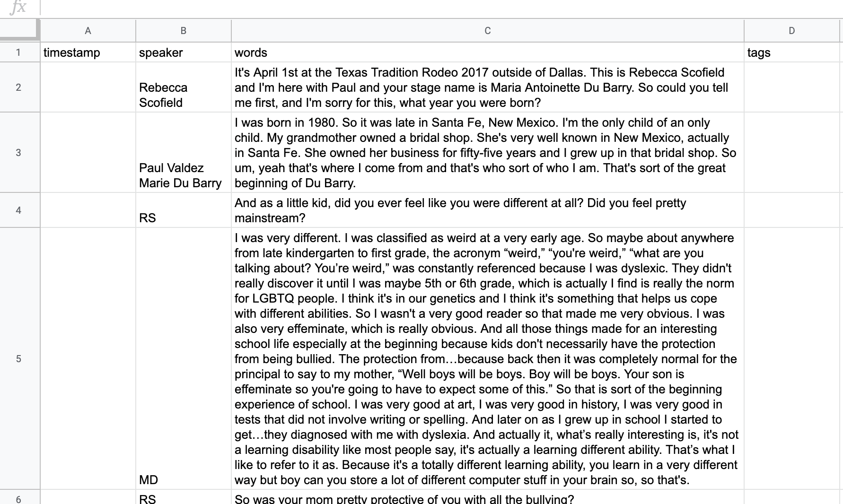Select the timestamp header cell

pyautogui.click(x=88, y=52)
